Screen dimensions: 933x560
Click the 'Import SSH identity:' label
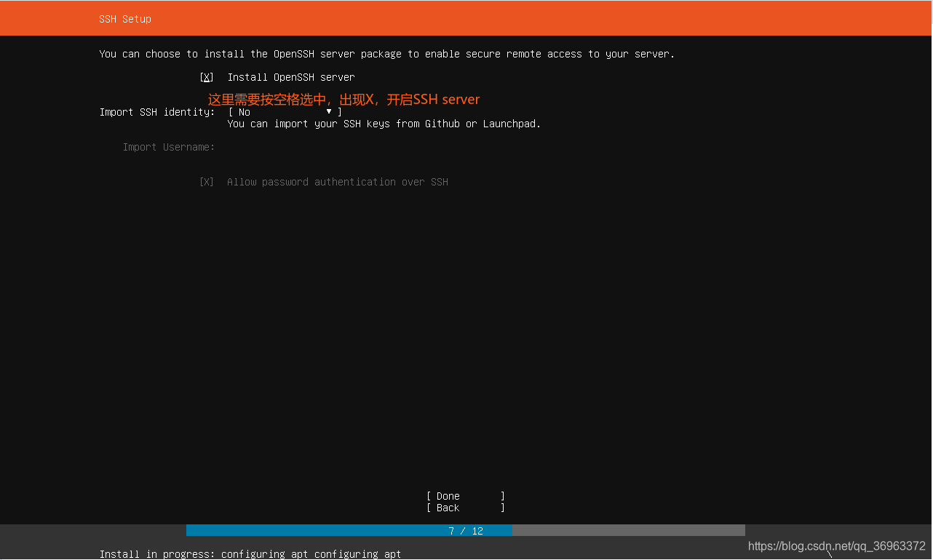[x=157, y=112]
